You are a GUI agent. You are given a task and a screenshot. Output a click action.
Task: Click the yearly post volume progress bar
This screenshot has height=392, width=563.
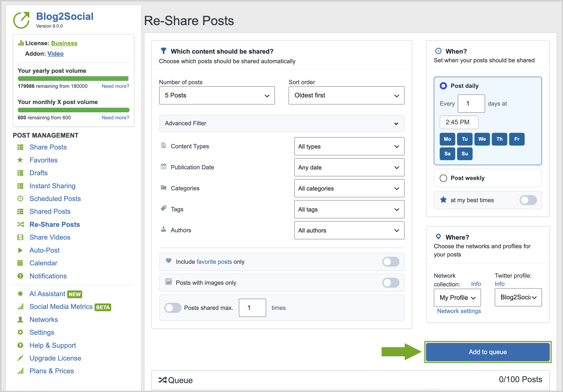(73, 79)
